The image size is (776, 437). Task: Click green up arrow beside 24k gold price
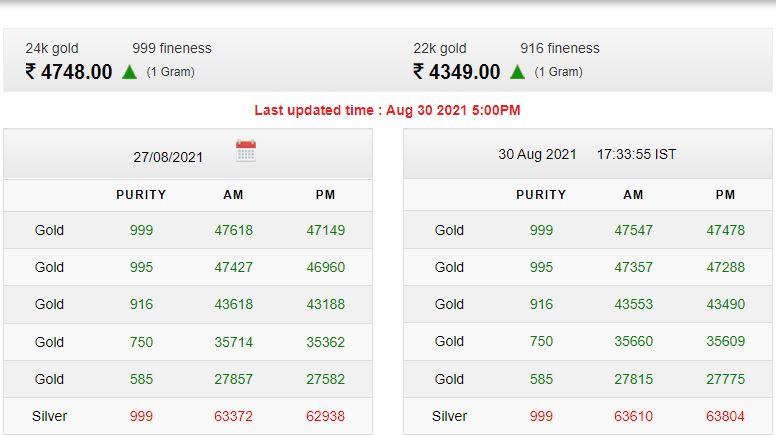pos(129,72)
